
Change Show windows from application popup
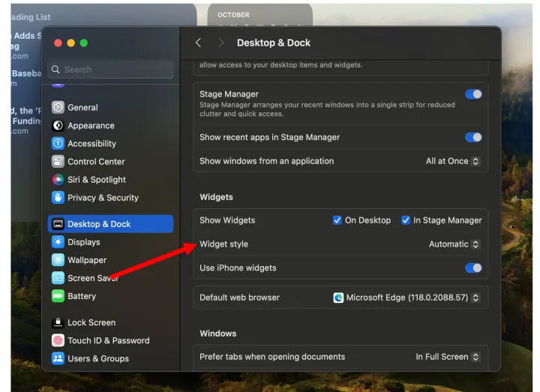click(452, 161)
